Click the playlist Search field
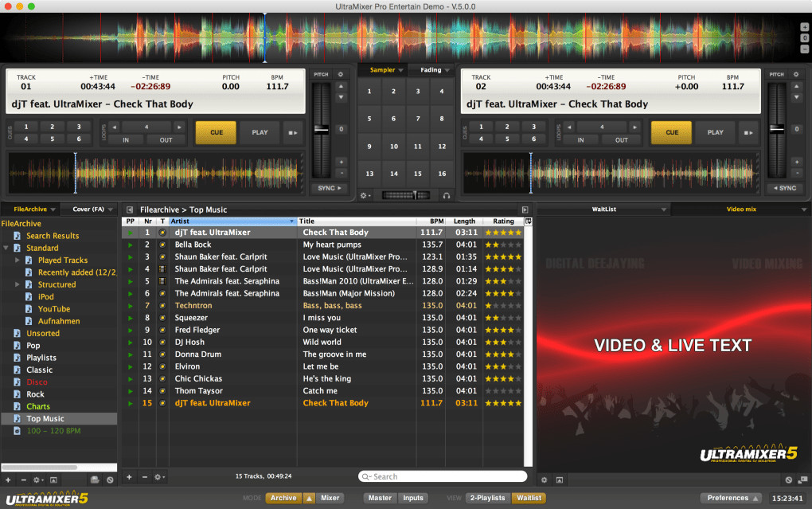 [x=443, y=476]
